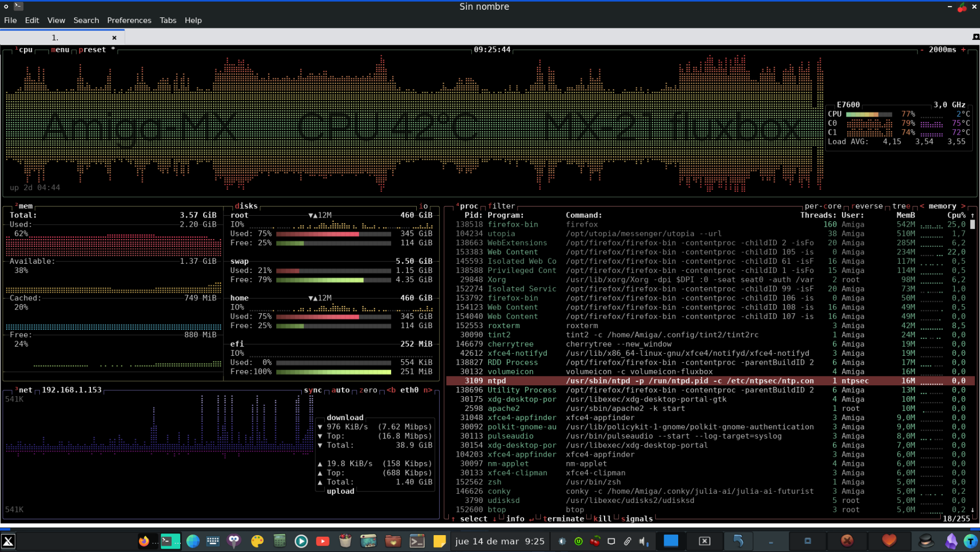The height and width of the screenshot is (552, 980).
Task: Open the paint palette icon
Action: pos(257,541)
